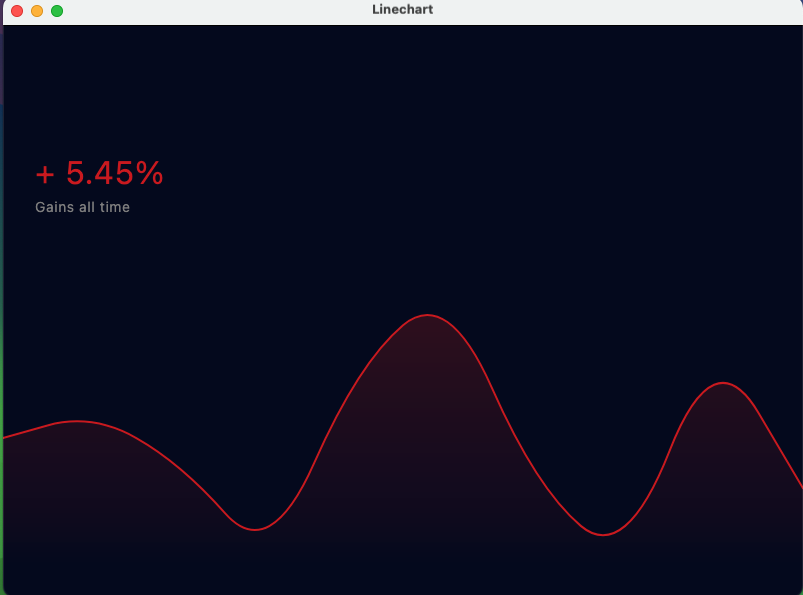Click the leftmost hump of the chart curve
The height and width of the screenshot is (595, 803).
(x=76, y=422)
